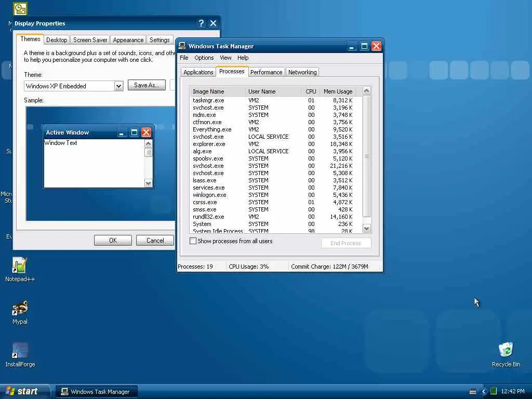Screen dimensions: 532x399
Task: Click the process list scroll down arrow
Action: 366,229
